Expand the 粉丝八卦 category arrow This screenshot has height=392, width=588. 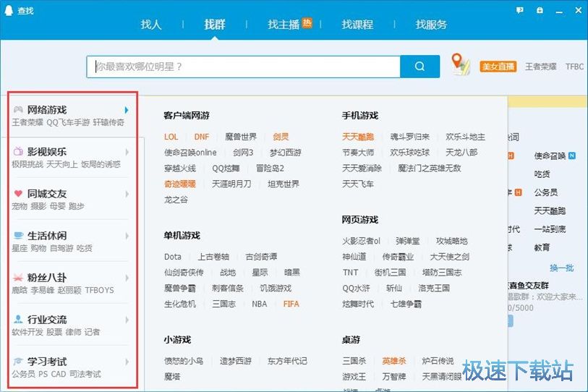tap(127, 278)
